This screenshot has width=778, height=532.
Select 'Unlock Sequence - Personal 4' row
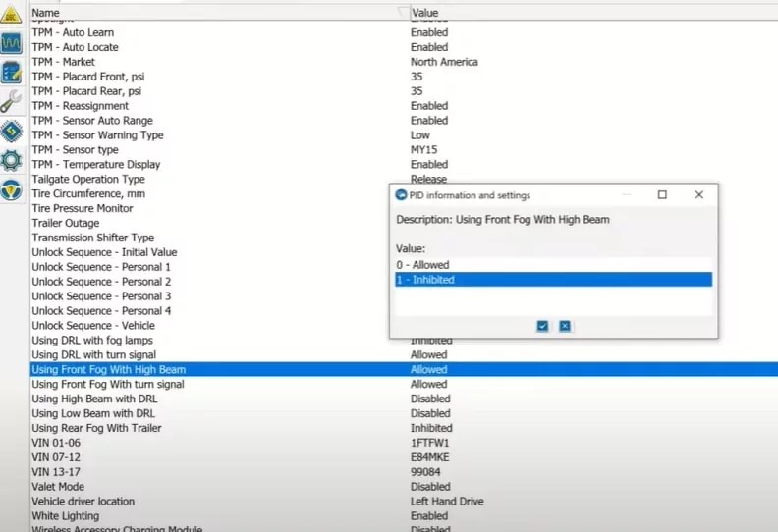click(209, 311)
